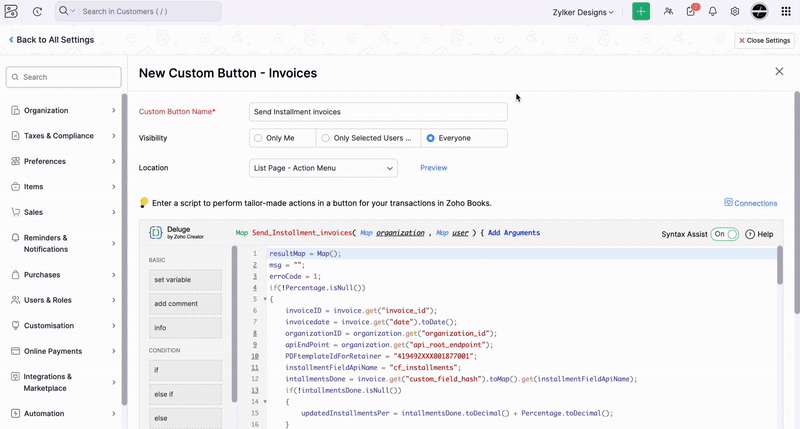
Task: Open the recent history clock icon
Action: (x=37, y=11)
